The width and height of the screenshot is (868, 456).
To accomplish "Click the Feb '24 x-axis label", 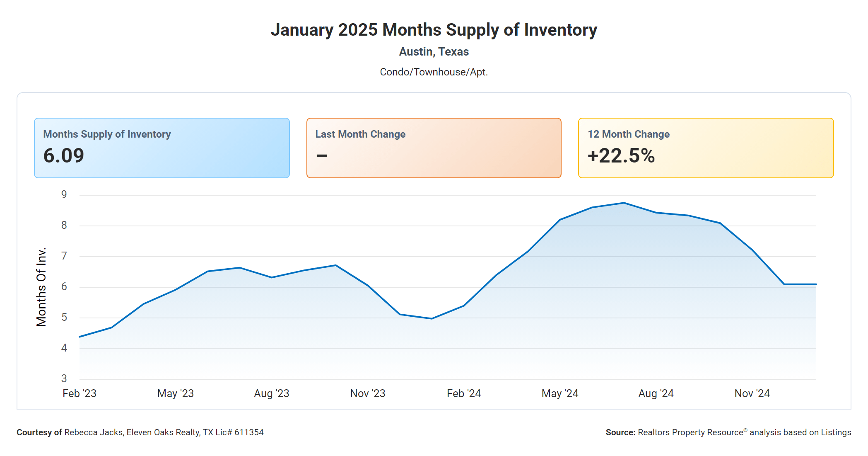I will coord(464,393).
